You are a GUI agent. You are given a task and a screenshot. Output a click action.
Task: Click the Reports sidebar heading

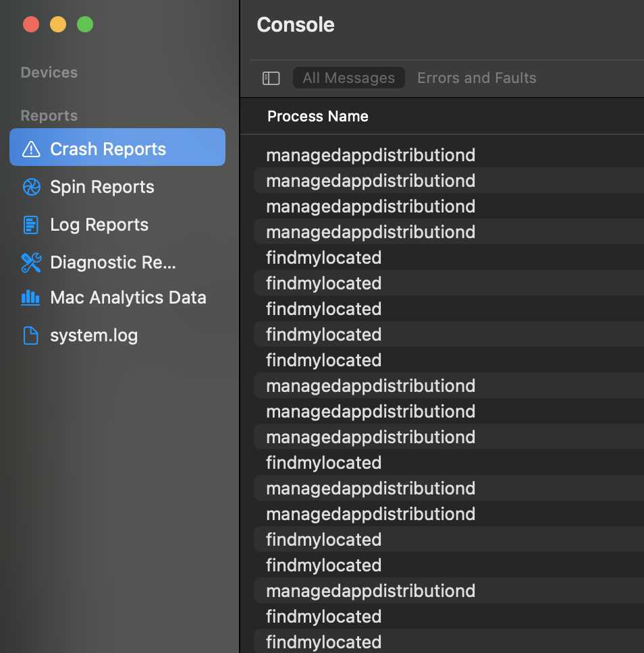[x=49, y=116]
